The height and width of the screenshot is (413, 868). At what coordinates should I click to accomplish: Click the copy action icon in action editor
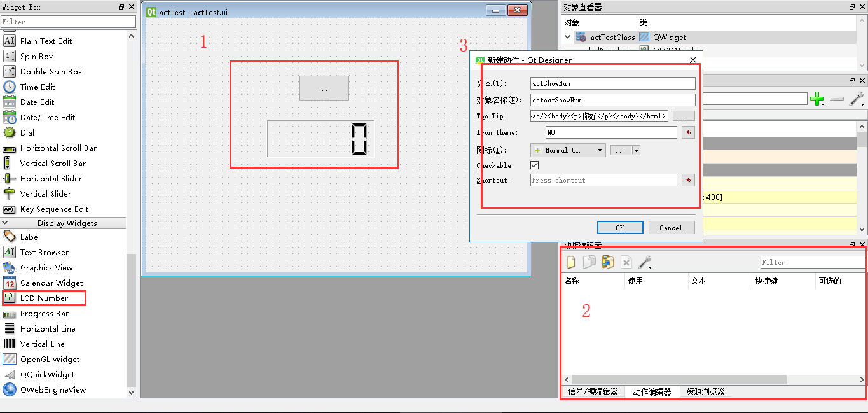tap(588, 262)
